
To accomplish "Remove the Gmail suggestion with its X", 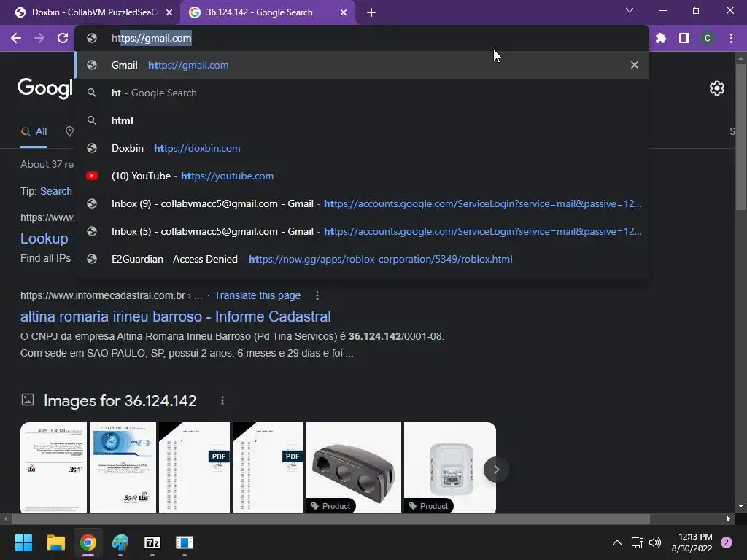I will pyautogui.click(x=635, y=65).
